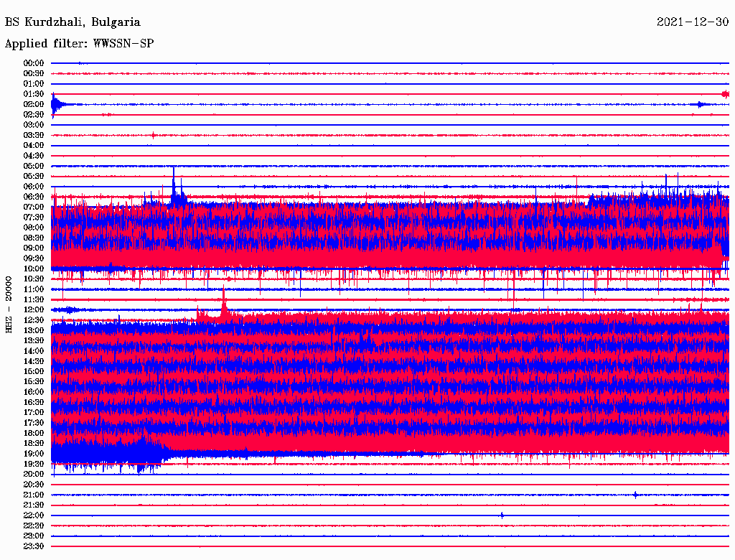Select the 23:30 time label

(x=34, y=546)
